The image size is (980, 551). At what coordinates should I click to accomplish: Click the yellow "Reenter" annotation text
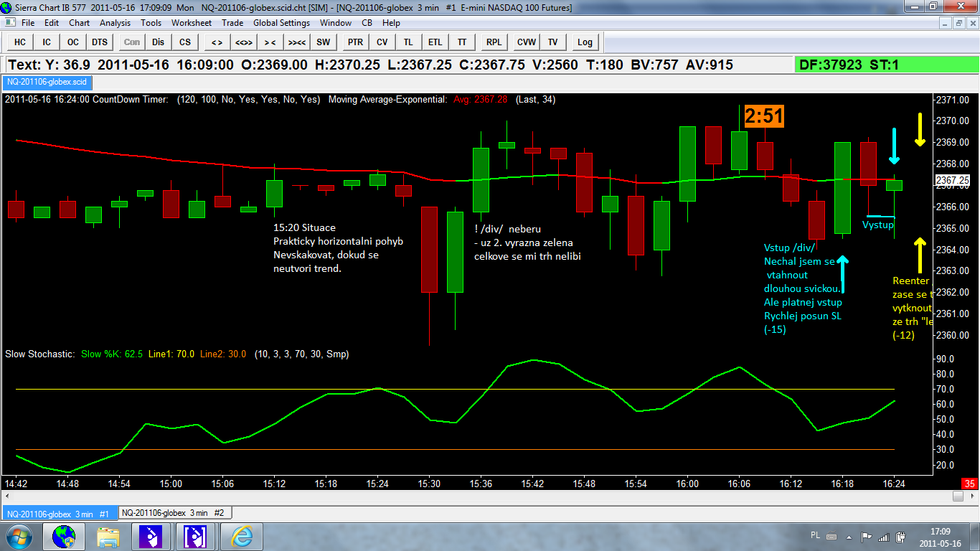911,281
